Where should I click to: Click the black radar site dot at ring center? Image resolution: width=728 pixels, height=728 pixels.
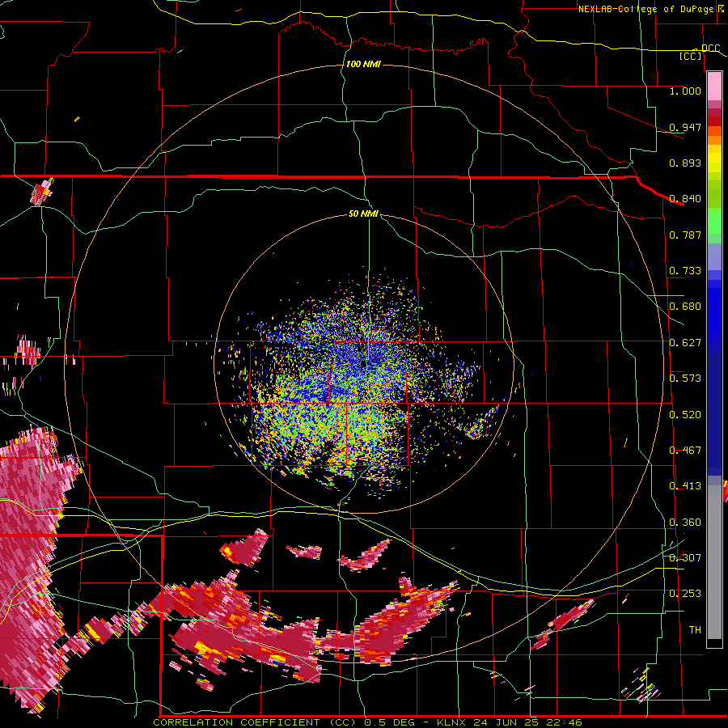(363, 364)
